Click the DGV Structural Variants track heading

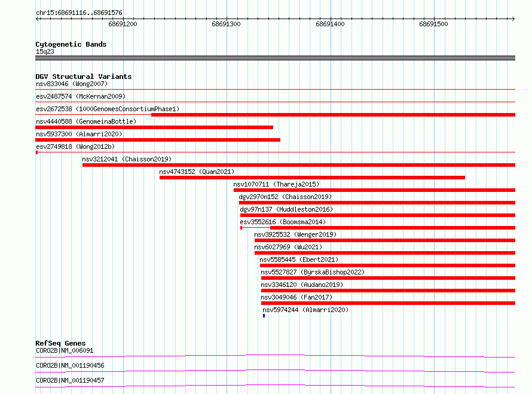tap(84, 77)
